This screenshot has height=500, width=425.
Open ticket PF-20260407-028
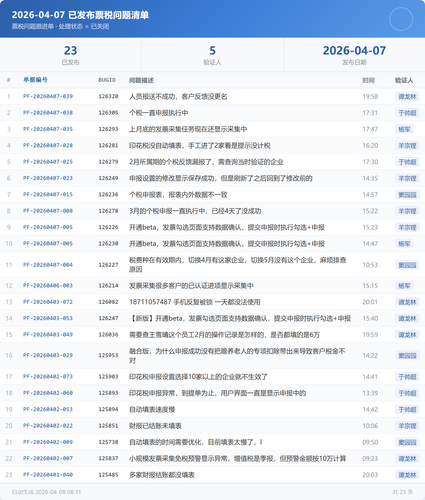(x=48, y=145)
